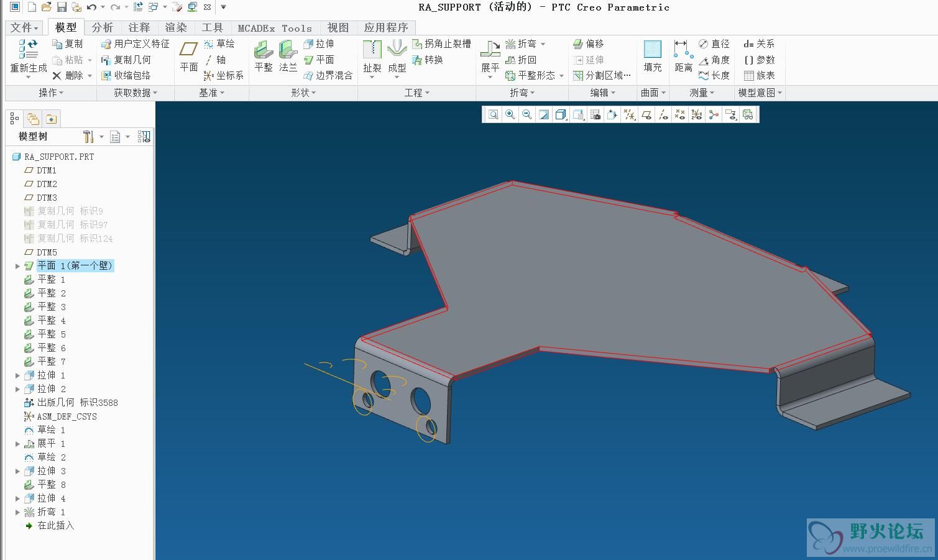
Task: Click model tree Settings hammer icon
Action: click(x=88, y=137)
